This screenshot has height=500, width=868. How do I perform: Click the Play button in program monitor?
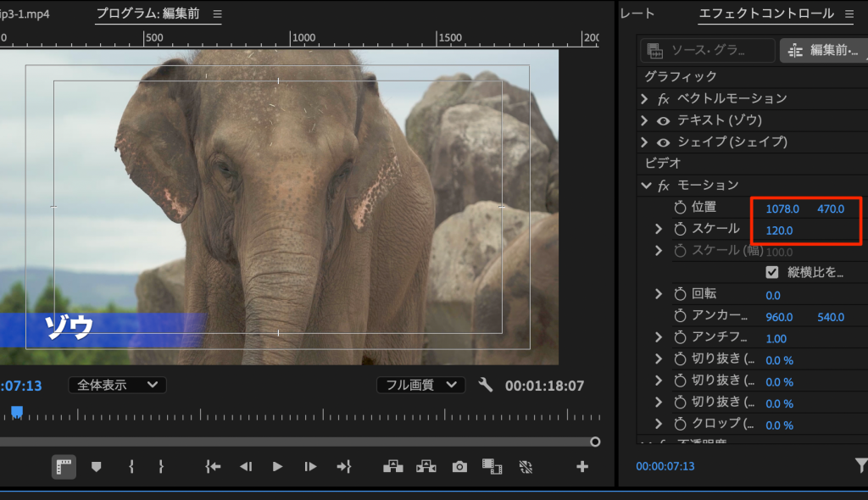[277, 466]
